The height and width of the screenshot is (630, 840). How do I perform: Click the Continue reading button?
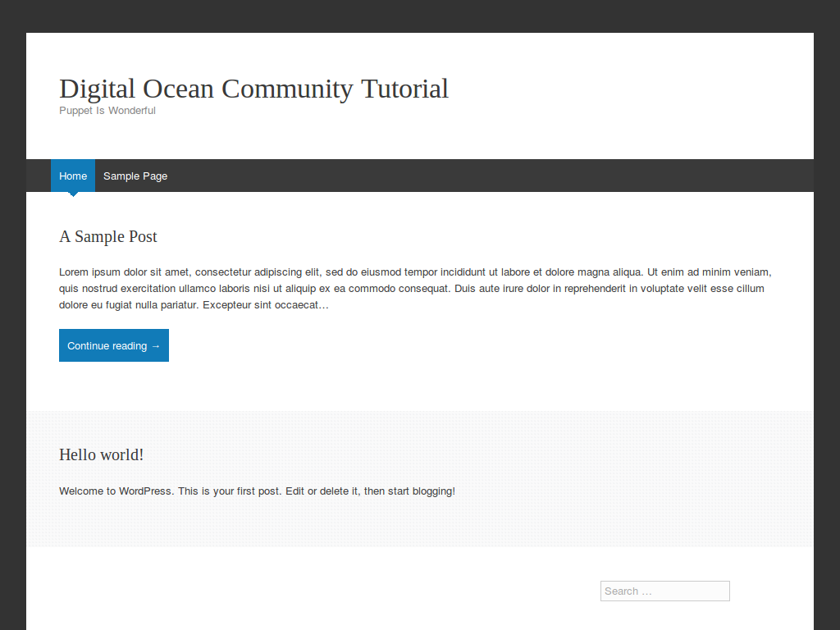coord(113,345)
